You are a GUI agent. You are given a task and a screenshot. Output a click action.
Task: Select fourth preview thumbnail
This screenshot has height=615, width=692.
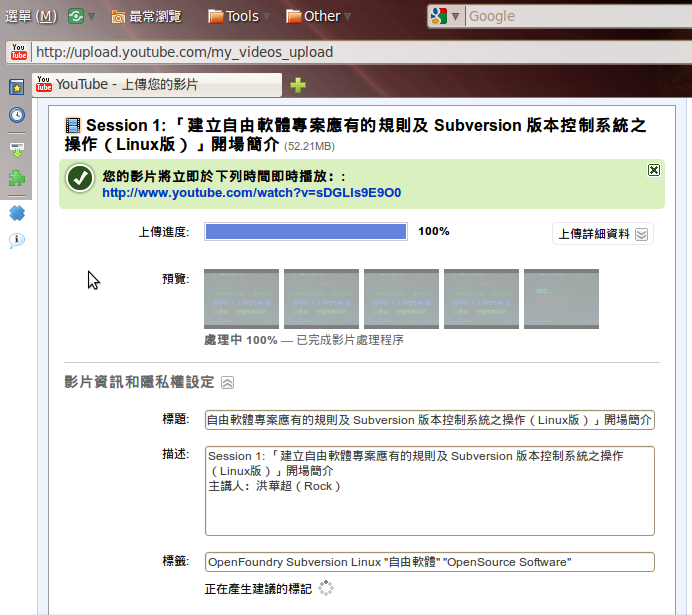(481, 299)
